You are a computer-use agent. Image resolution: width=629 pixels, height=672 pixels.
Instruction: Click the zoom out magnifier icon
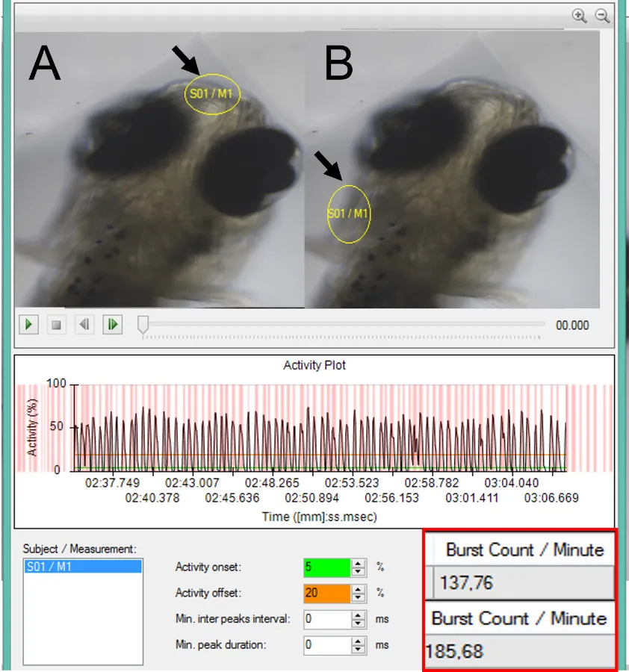click(602, 16)
